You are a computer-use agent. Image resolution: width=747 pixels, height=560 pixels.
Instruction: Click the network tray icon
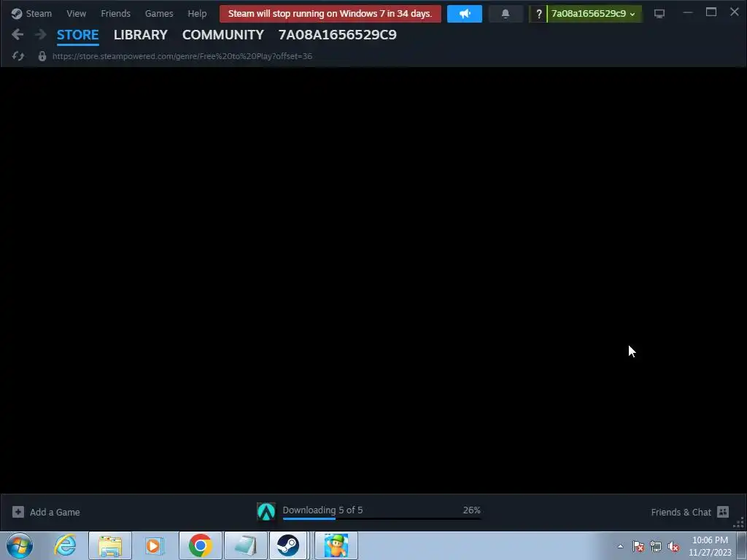[x=656, y=546]
